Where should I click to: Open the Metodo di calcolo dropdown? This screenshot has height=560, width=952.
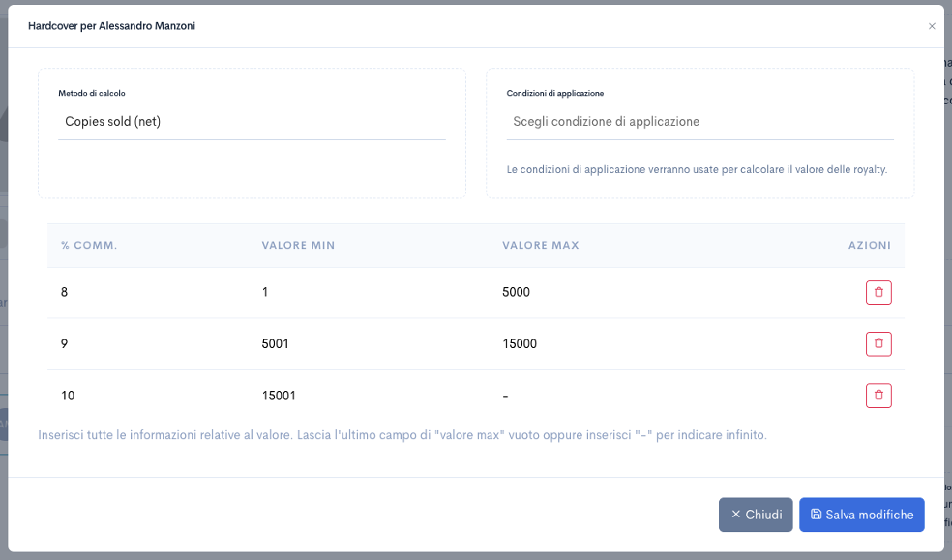[x=252, y=122]
